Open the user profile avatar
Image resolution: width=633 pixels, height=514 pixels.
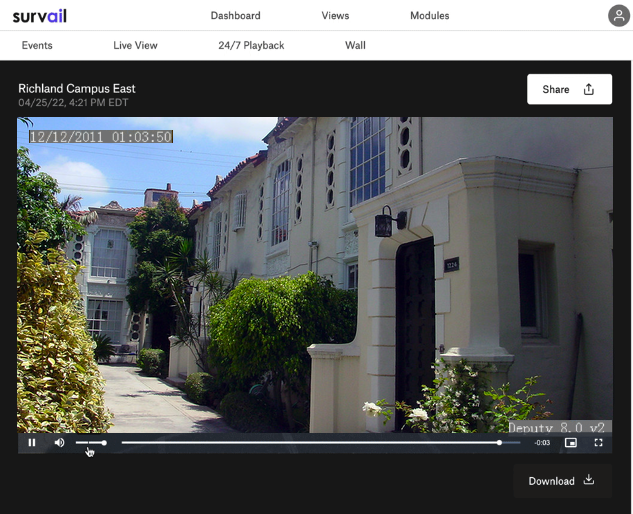tap(619, 15)
